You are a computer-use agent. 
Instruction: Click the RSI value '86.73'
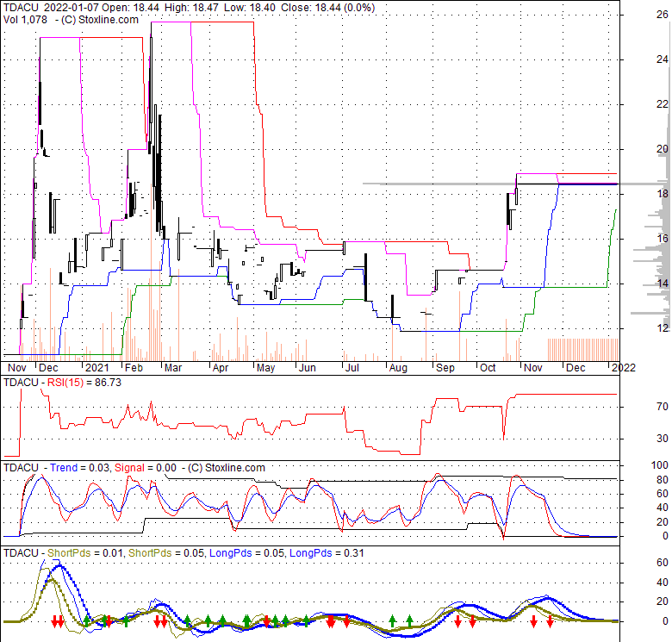pyautogui.click(x=108, y=383)
